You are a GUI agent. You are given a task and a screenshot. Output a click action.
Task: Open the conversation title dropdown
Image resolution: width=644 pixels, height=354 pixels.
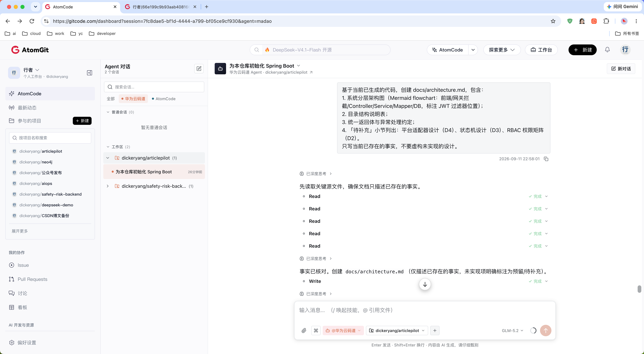click(299, 66)
